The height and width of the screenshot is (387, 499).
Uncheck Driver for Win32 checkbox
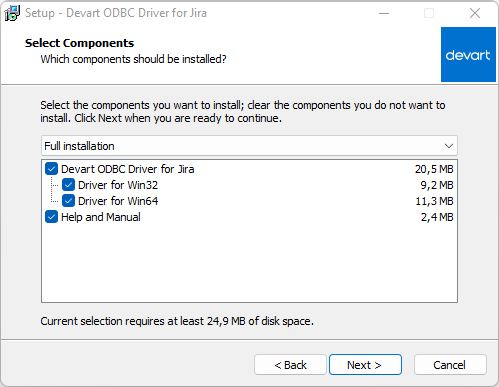68,185
